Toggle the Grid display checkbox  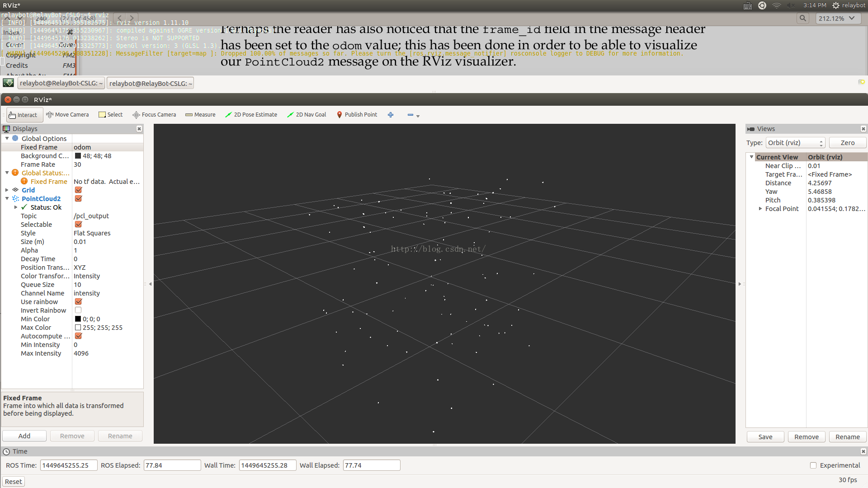tap(78, 190)
